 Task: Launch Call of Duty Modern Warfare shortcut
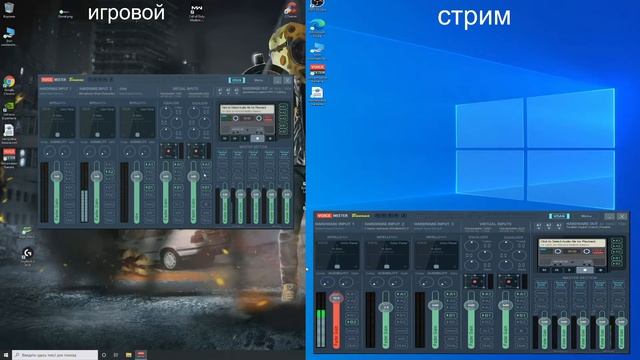pos(197,12)
